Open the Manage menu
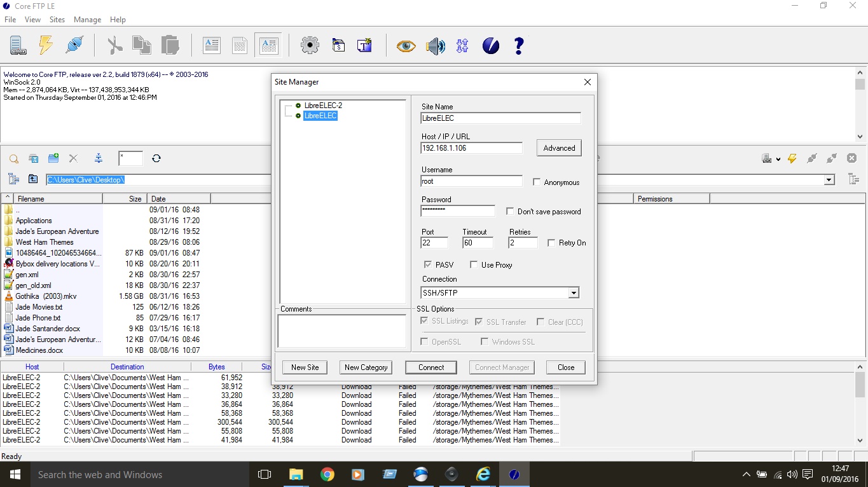Image resolution: width=868 pixels, height=487 pixels. coord(87,20)
